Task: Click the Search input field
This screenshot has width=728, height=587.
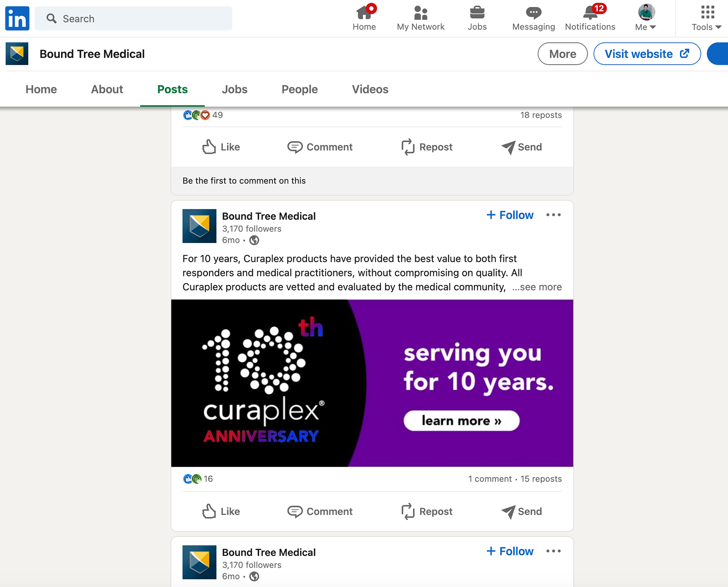Action: [x=133, y=18]
